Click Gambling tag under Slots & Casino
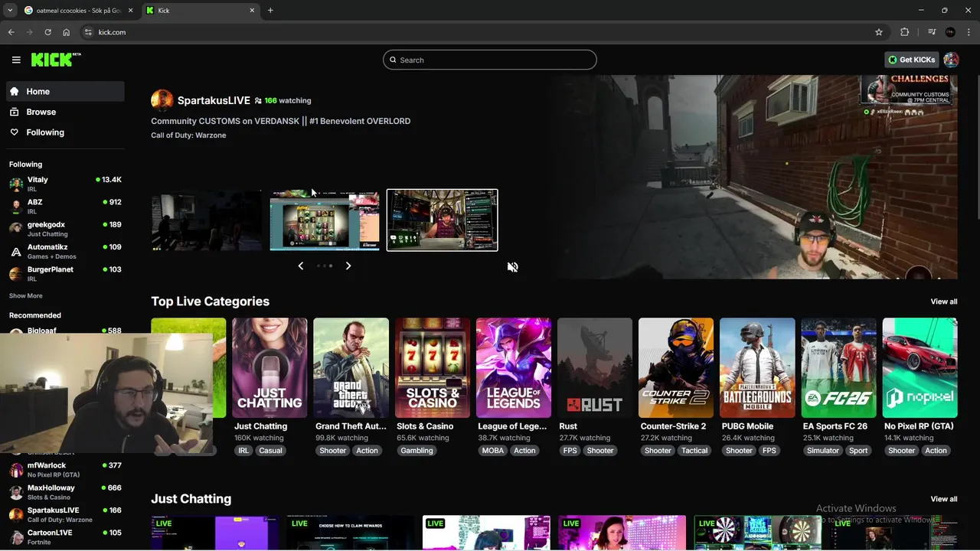 (x=416, y=451)
